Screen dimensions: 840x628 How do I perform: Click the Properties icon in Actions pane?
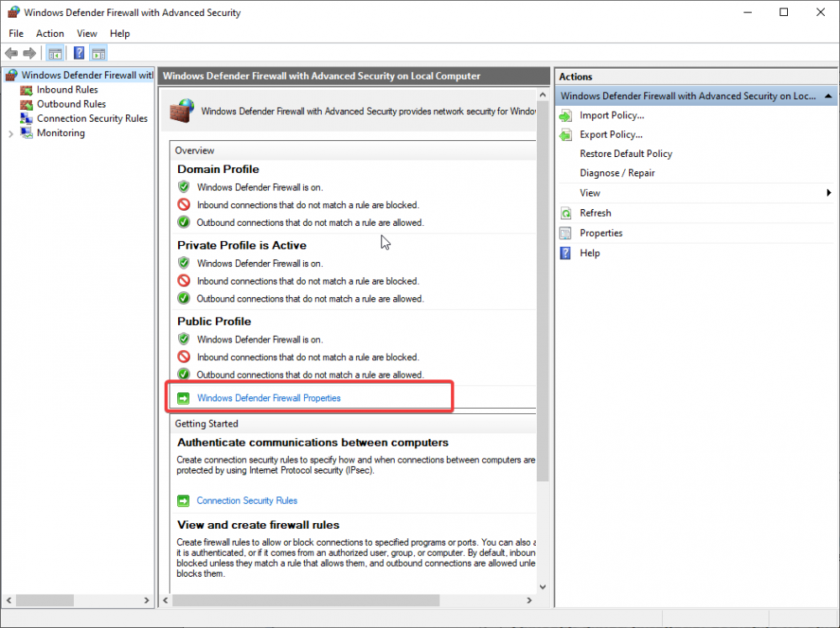pyautogui.click(x=565, y=233)
